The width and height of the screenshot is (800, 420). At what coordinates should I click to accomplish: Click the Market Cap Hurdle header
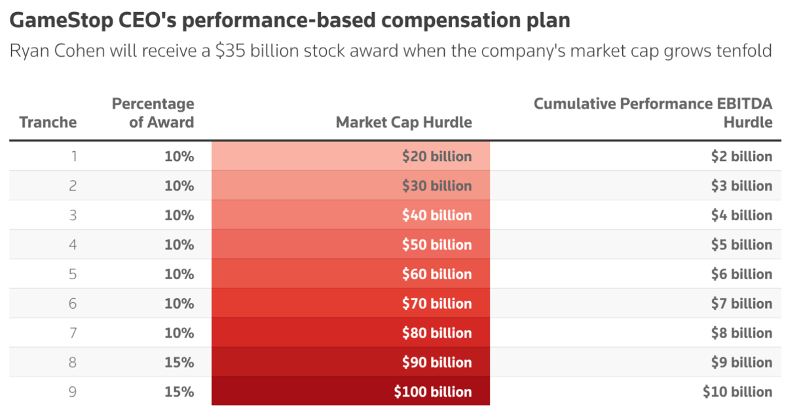coord(404,122)
